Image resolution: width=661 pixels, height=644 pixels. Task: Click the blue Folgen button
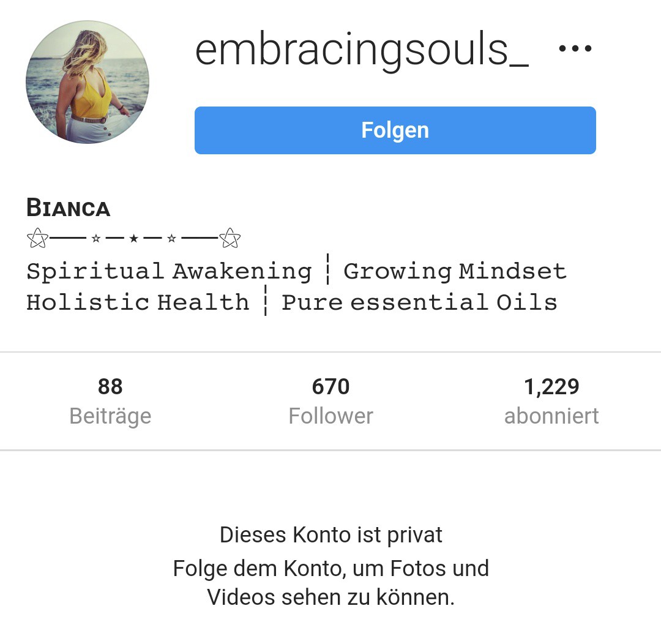coord(395,130)
